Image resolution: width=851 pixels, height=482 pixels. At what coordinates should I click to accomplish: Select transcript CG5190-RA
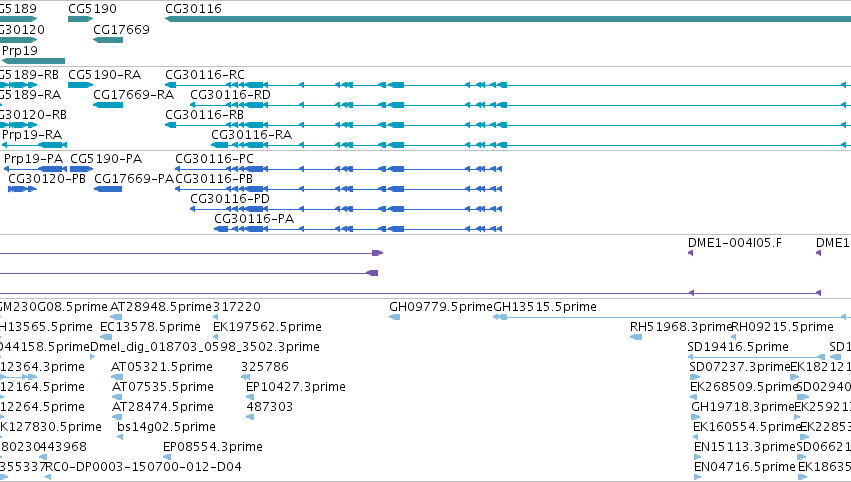(x=104, y=74)
